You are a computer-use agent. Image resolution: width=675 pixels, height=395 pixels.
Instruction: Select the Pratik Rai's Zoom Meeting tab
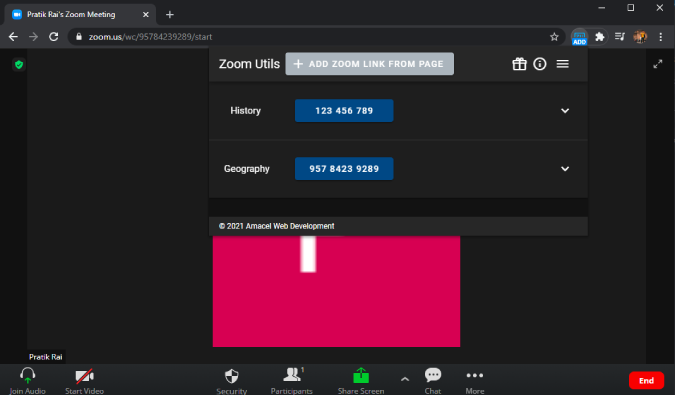pyautogui.click(x=80, y=15)
